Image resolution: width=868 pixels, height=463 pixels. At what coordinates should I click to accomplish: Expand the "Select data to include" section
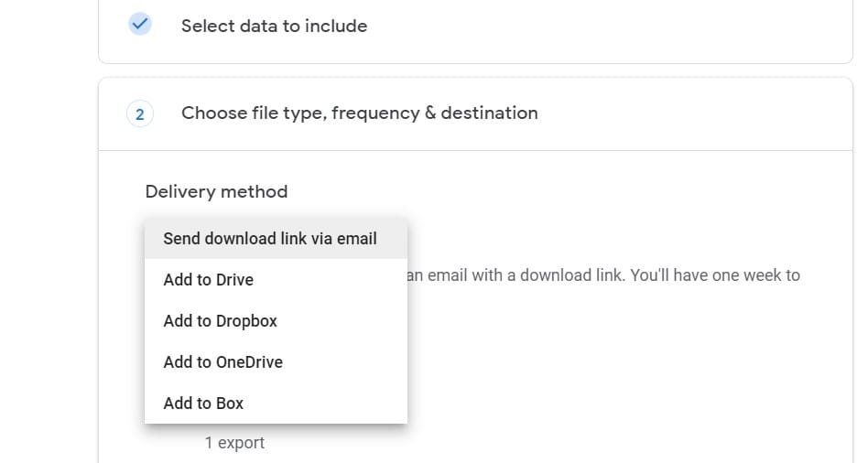[274, 27]
